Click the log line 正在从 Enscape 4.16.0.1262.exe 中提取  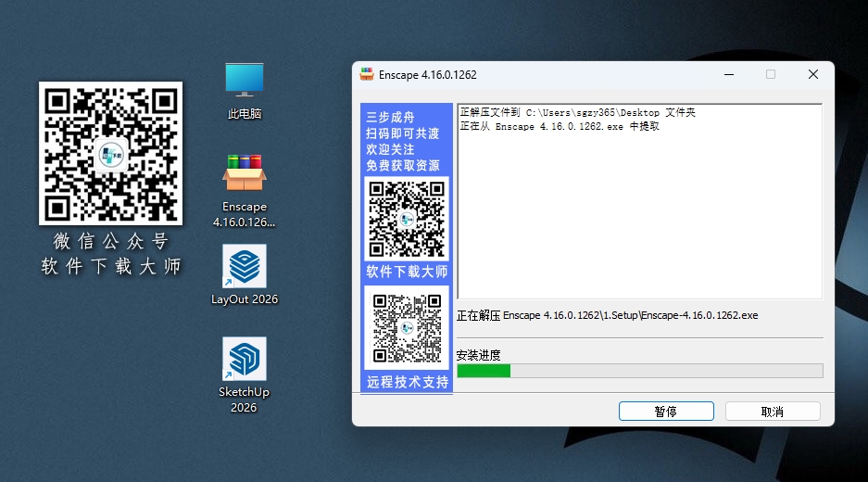click(x=560, y=126)
